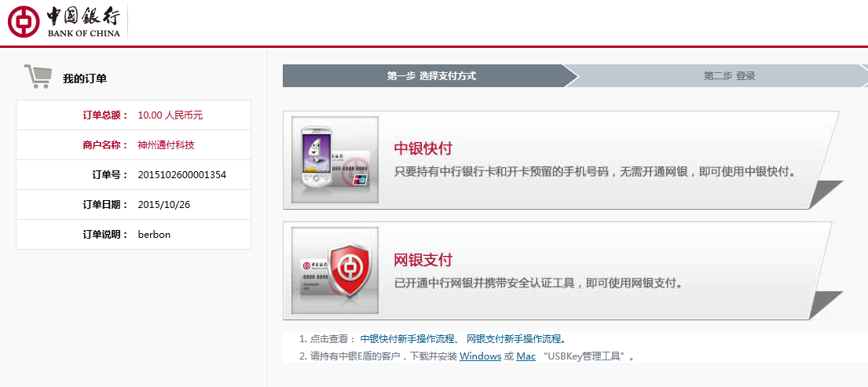Download the Mac USBKey management tool

526,356
